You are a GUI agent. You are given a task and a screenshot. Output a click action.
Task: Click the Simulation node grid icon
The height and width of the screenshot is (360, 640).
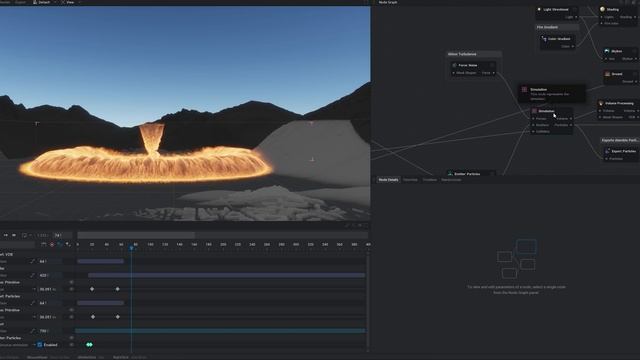tap(534, 111)
